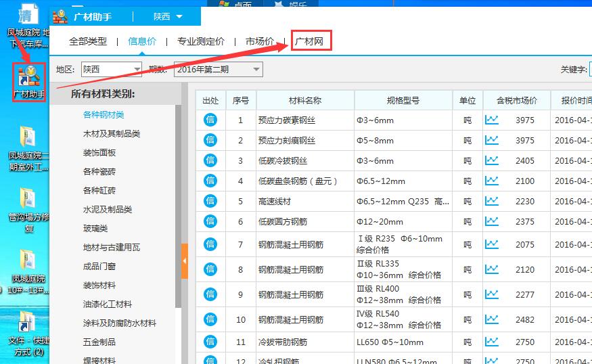The width and height of the screenshot is (592, 364).
Task: Click the price 3975 for 预应力碳素钢丝
Action: (525, 120)
